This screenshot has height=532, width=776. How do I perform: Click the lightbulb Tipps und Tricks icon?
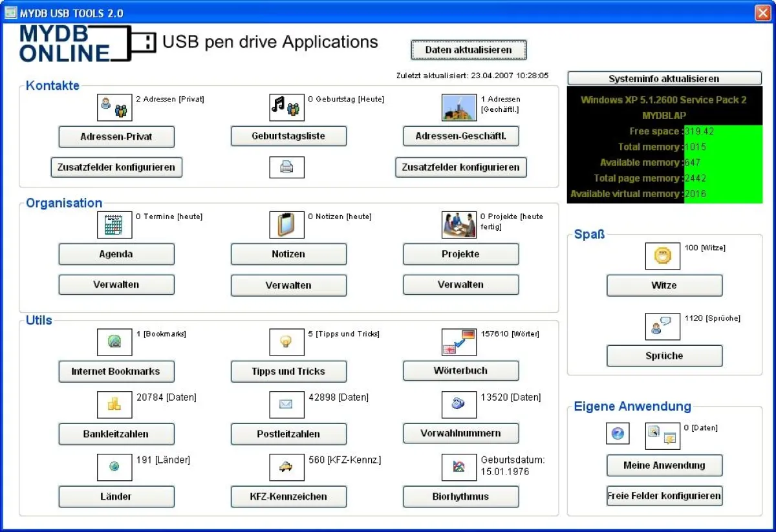pyautogui.click(x=286, y=342)
